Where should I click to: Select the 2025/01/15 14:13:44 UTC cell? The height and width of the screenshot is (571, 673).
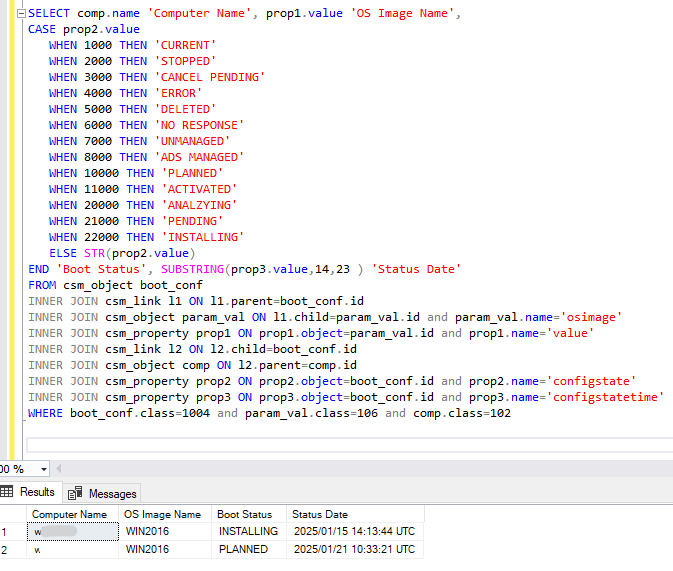point(353,532)
